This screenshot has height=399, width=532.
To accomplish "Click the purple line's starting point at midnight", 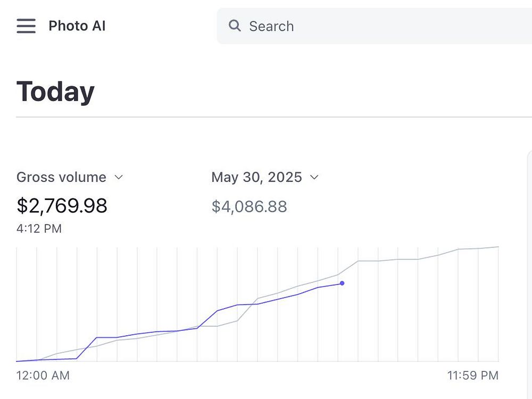I will pos(18,361).
